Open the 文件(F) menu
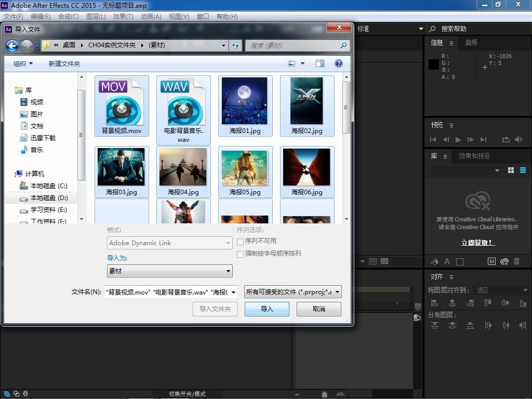 13,17
